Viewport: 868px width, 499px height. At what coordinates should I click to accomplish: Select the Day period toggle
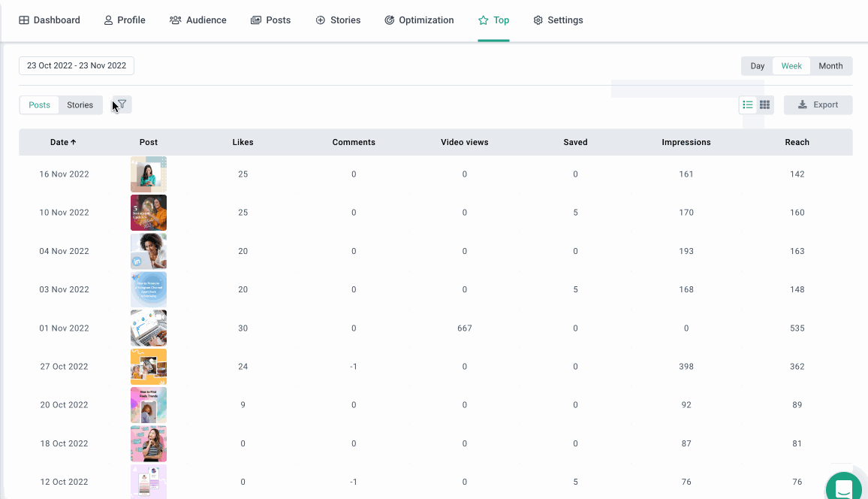(757, 66)
